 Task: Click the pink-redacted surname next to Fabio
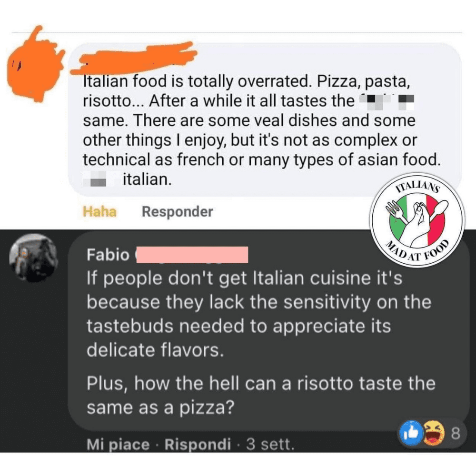(x=192, y=255)
